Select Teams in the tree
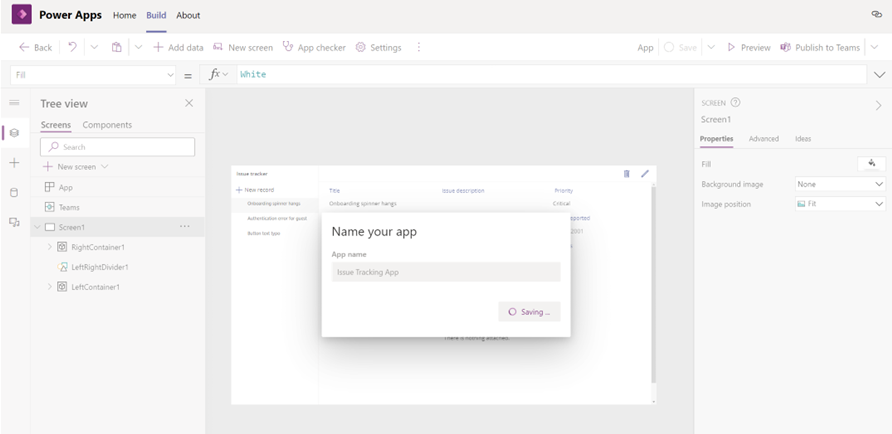892x434 pixels. click(69, 207)
